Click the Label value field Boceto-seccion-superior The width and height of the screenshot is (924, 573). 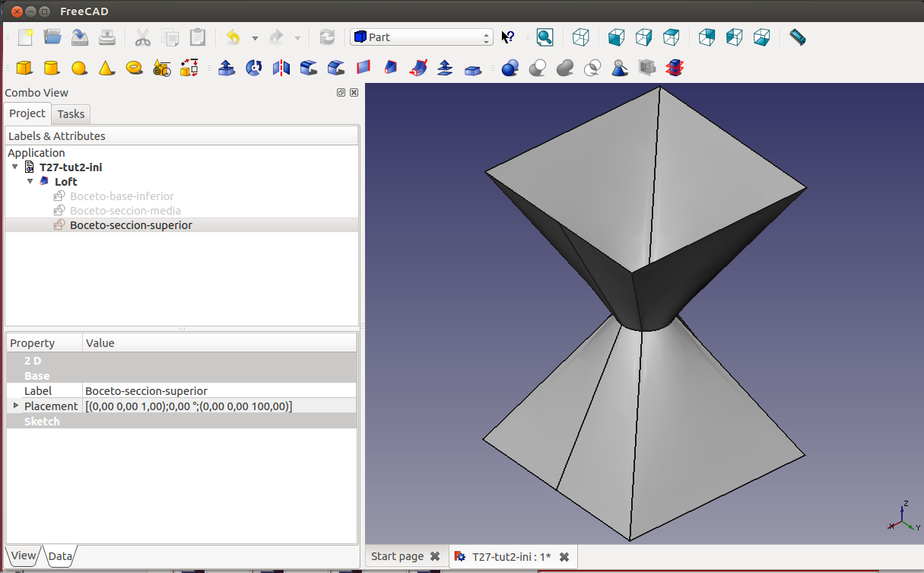(146, 391)
